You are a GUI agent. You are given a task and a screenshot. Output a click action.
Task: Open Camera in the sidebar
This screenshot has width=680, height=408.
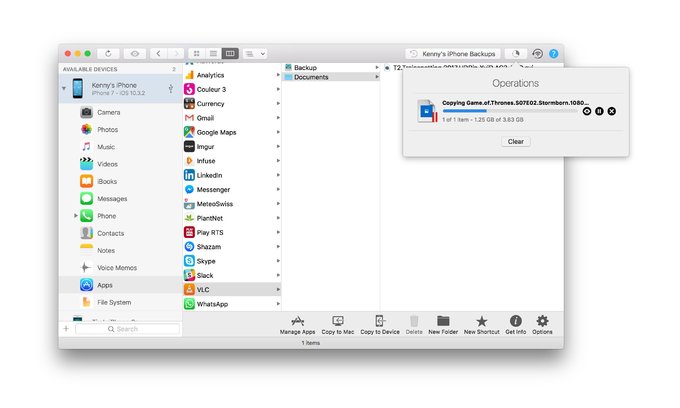click(x=108, y=112)
